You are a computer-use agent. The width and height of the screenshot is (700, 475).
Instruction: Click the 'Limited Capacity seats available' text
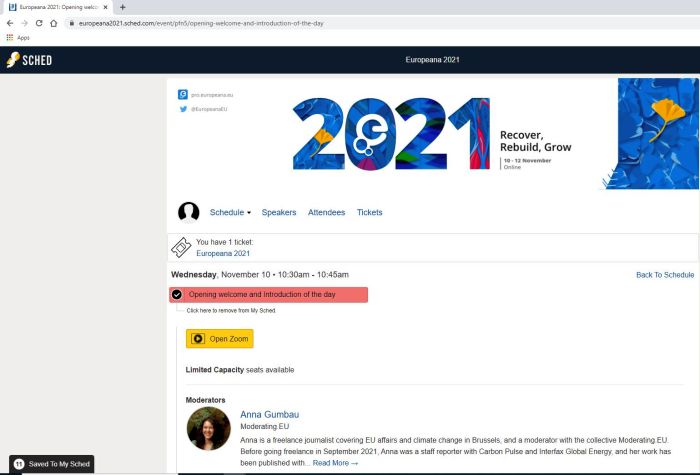tap(240, 370)
